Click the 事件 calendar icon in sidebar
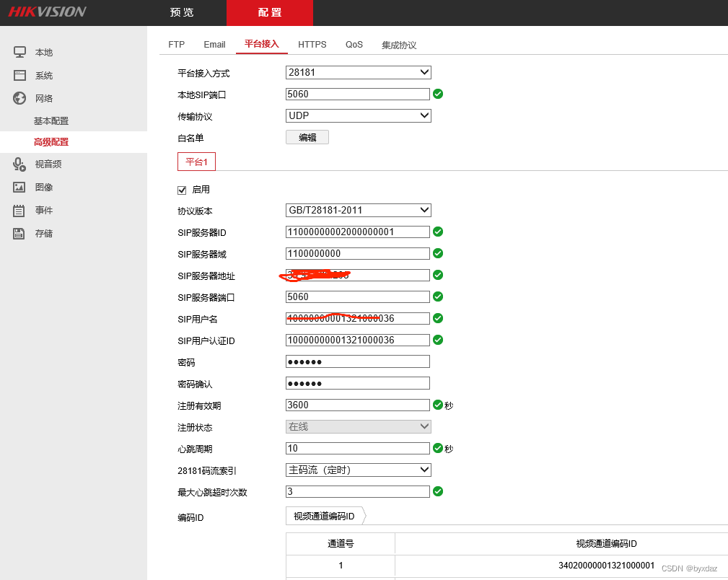Screen dimensions: 728x580 (x=19, y=211)
